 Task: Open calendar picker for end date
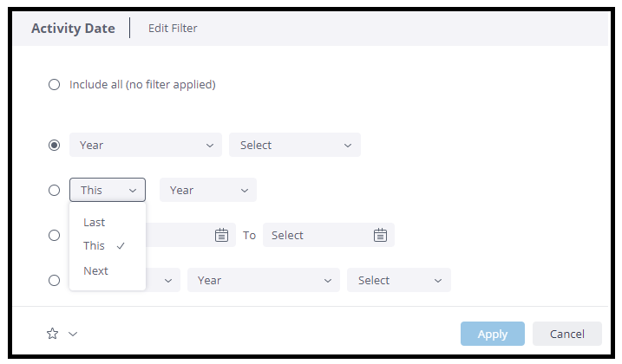(380, 235)
